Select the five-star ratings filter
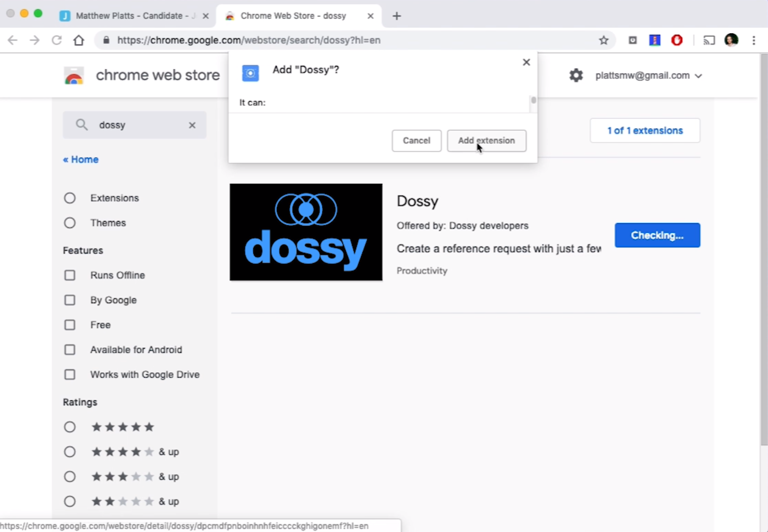 click(70, 427)
